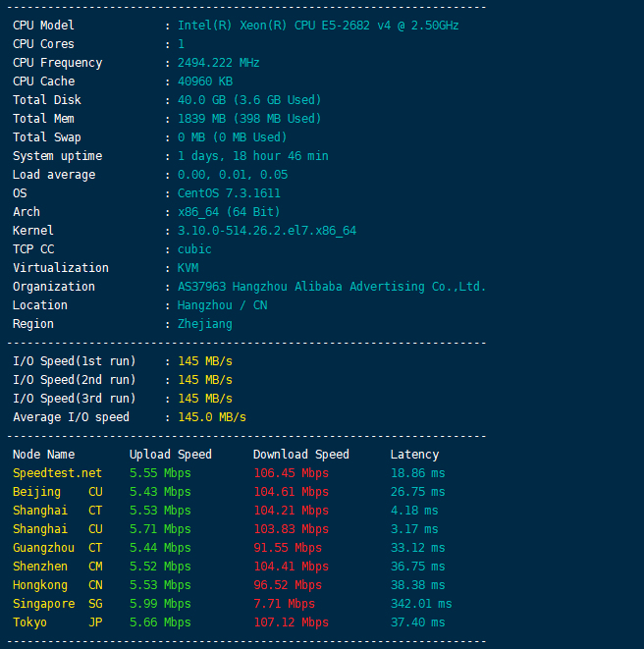Select the CPU Cache value 40960 KB
The width and height of the screenshot is (644, 649).
[x=204, y=81]
